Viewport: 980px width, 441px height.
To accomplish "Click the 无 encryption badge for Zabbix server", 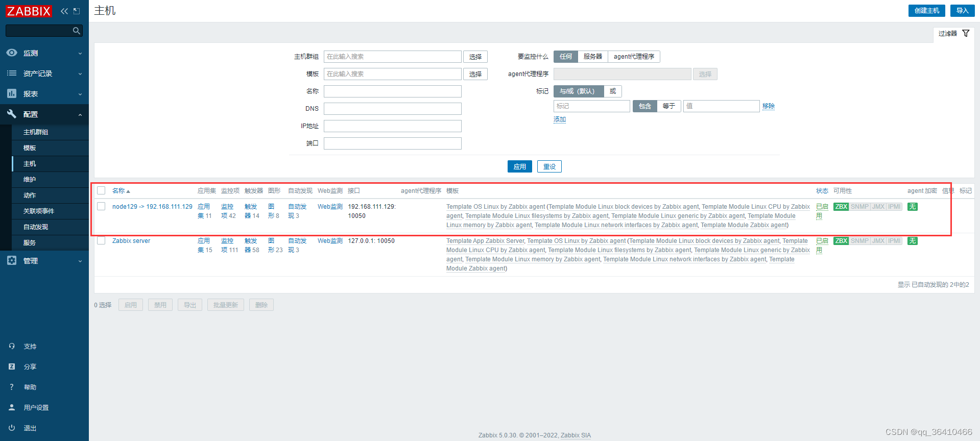I will coord(913,241).
